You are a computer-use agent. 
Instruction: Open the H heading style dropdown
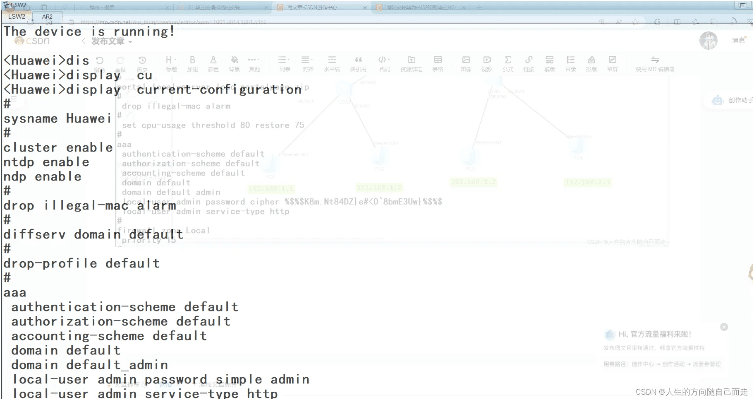tap(168, 62)
